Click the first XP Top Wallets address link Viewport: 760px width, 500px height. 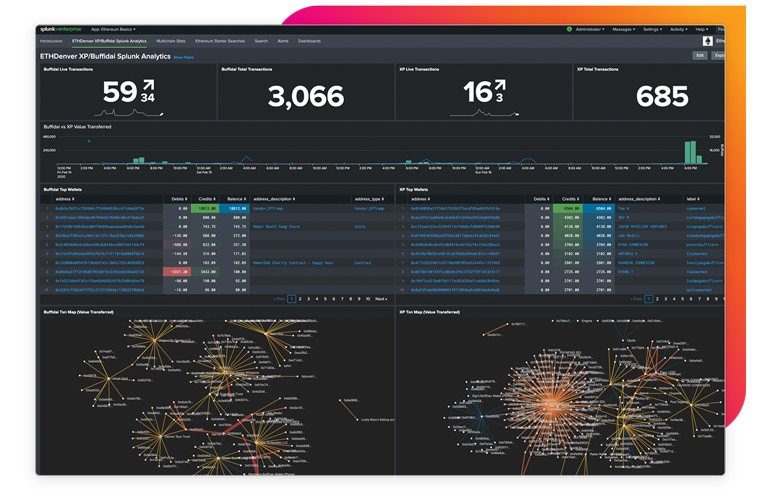(455, 208)
